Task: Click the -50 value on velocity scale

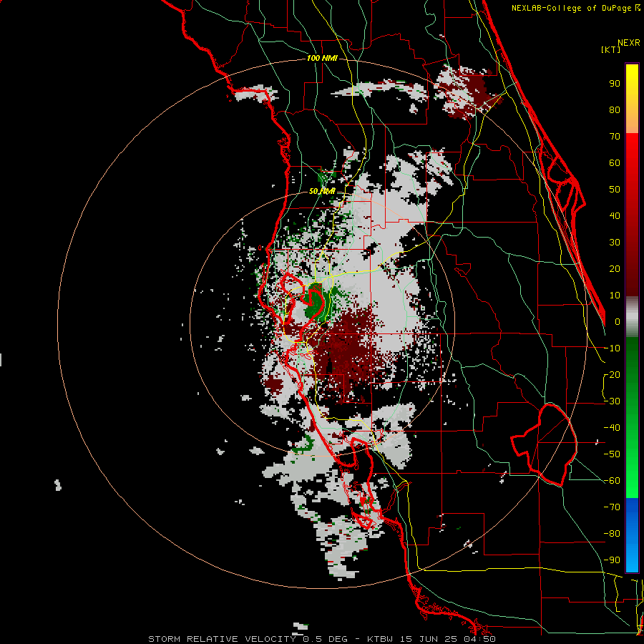Action: pyautogui.click(x=612, y=454)
